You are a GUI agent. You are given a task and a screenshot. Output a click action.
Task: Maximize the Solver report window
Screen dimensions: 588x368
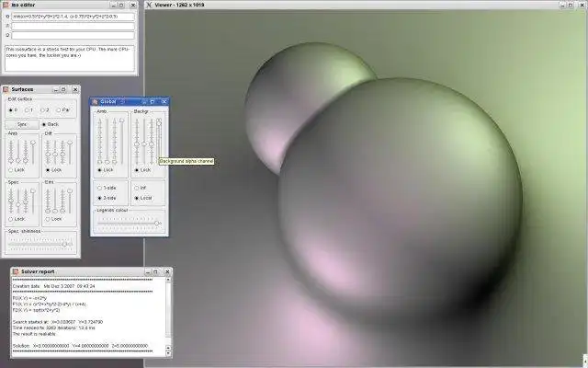[x=155, y=271]
